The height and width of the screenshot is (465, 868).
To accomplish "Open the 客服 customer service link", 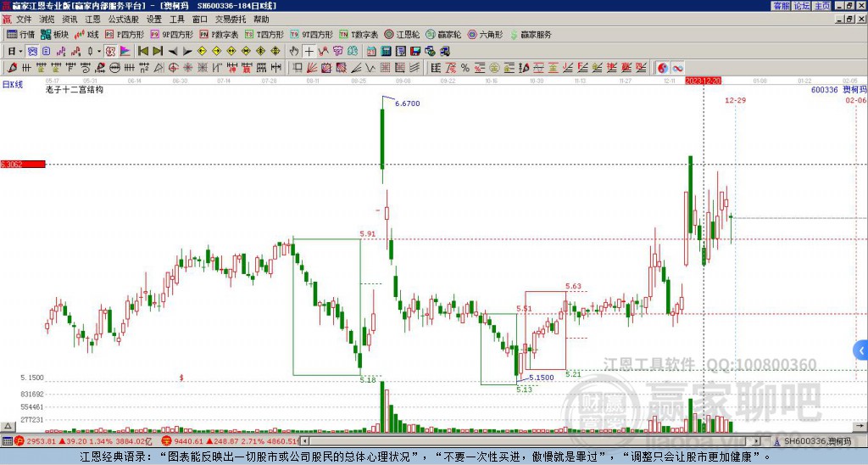I will click(x=781, y=6).
